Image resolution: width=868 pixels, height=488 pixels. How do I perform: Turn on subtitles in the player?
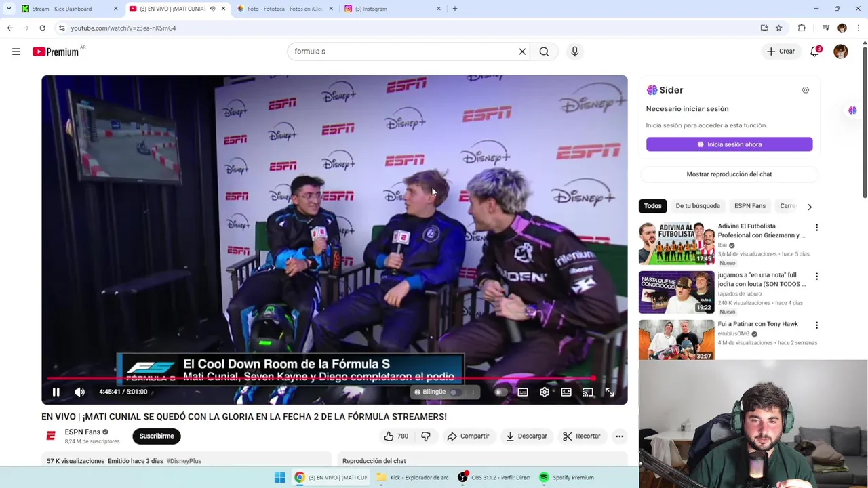pyautogui.click(x=523, y=392)
